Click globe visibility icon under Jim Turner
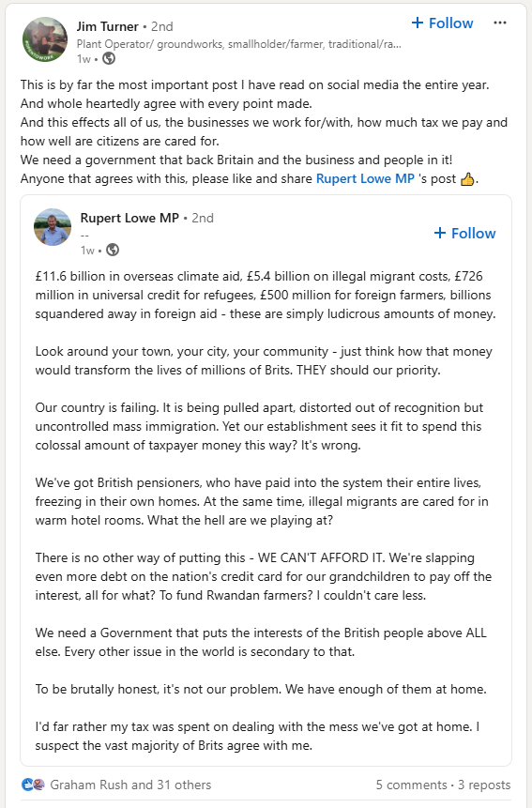Viewport: 532px width, 808px height. click(109, 59)
